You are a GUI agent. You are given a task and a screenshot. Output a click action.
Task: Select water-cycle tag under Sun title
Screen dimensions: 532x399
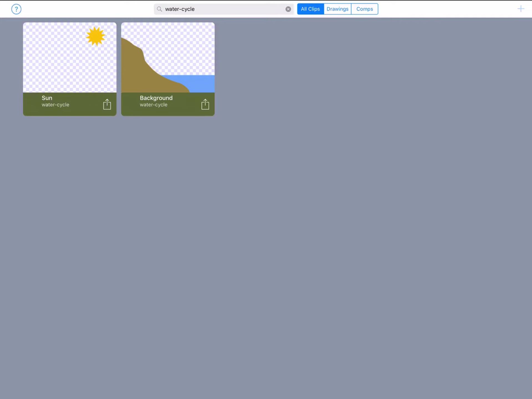(x=55, y=105)
